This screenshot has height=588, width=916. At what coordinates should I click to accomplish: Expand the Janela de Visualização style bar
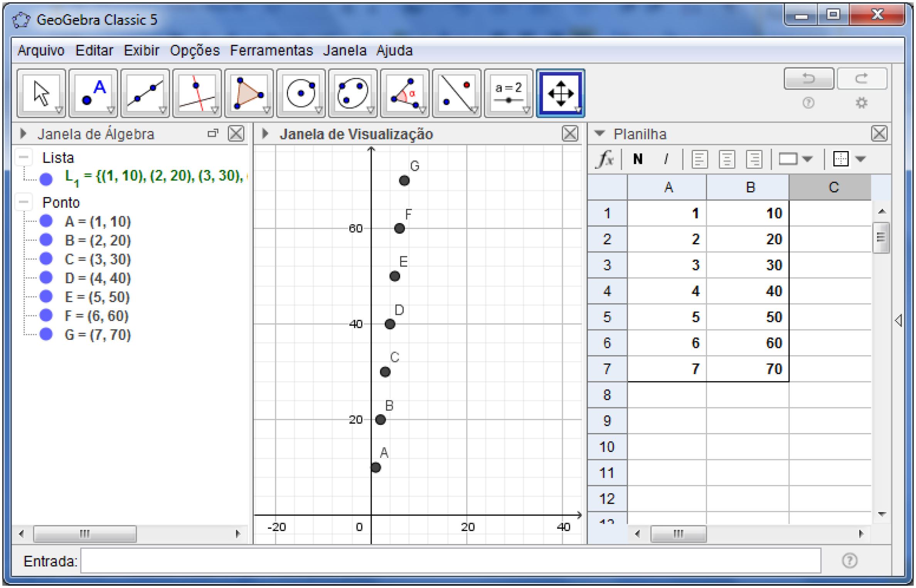coord(265,134)
